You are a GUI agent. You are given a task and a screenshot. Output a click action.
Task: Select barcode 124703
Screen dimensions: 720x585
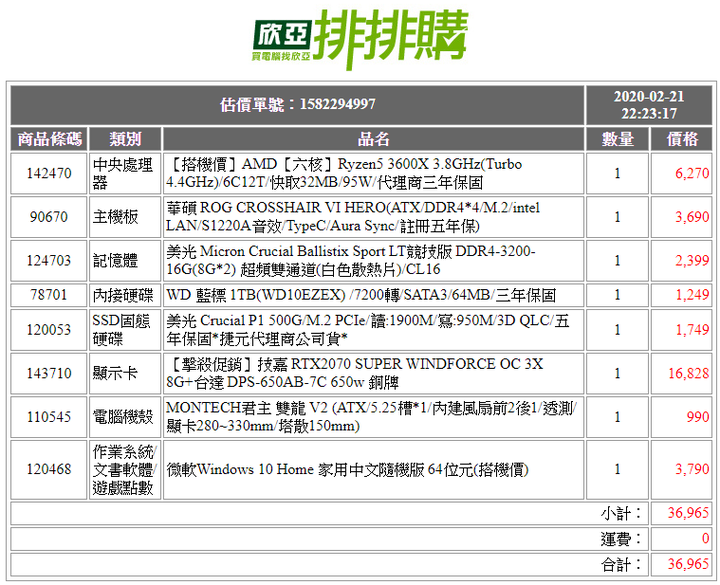pos(49,260)
